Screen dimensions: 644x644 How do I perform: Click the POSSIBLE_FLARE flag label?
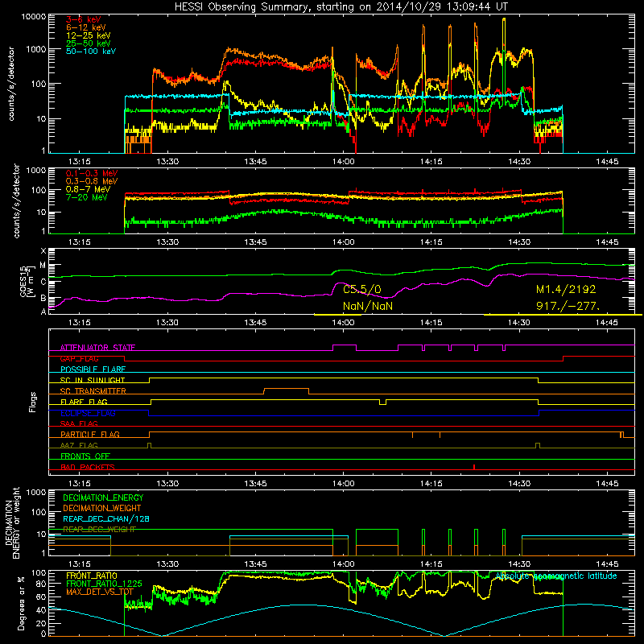click(93, 369)
